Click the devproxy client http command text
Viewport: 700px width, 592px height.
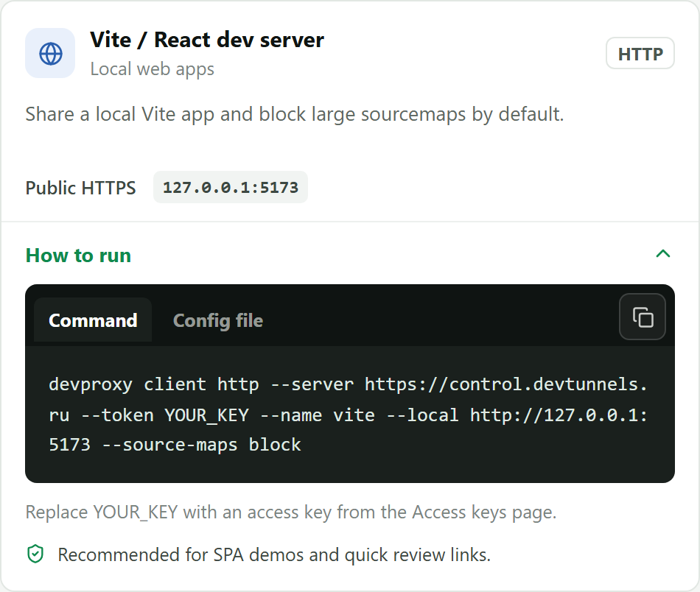click(x=349, y=415)
